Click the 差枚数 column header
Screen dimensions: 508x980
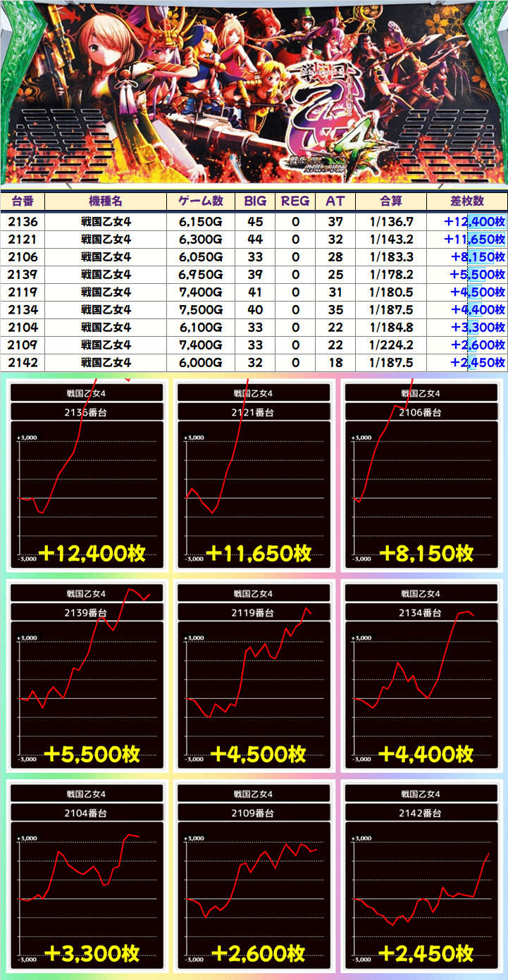tap(466, 201)
